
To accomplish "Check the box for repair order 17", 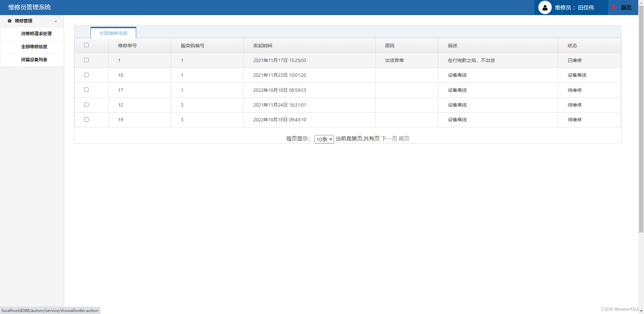I will 86,90.
